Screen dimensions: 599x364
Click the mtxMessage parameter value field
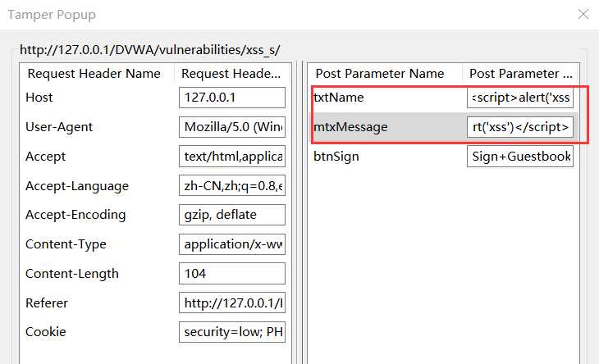point(519,127)
